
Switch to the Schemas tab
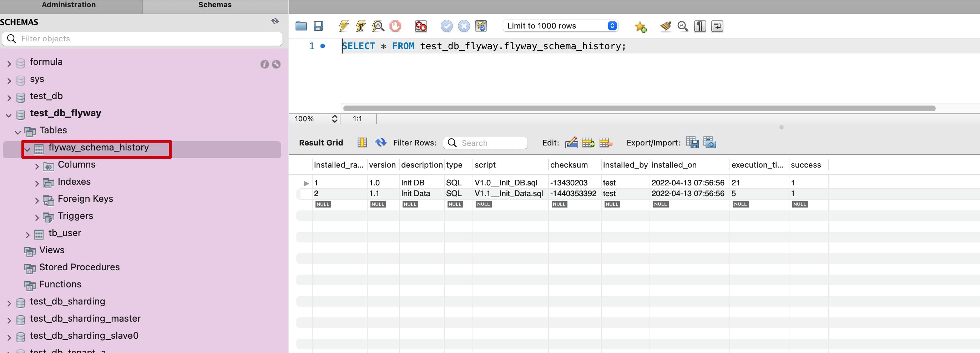click(215, 5)
